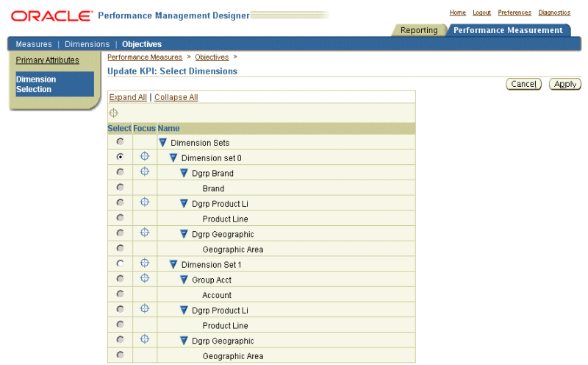Select the Dimension Set 1 radio button
588x365 pixels.
click(120, 263)
